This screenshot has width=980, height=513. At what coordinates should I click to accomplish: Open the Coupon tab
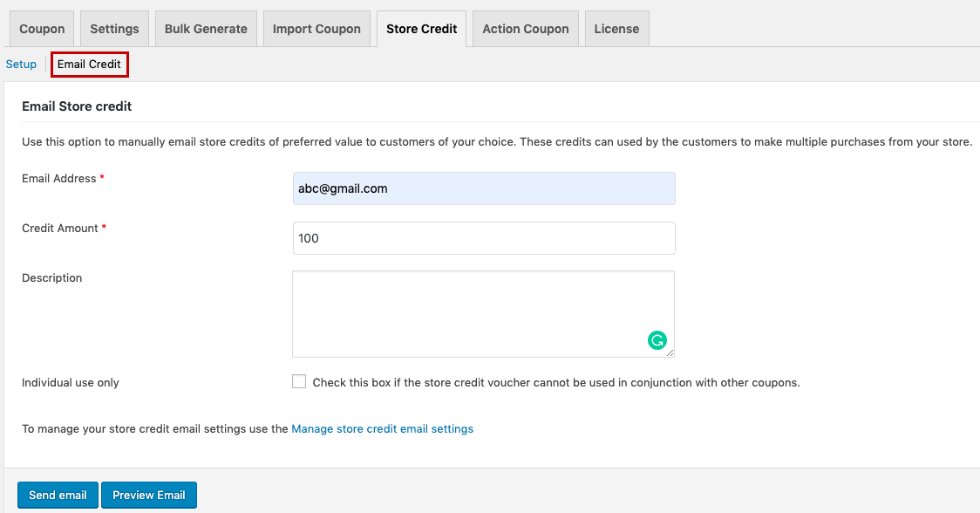tap(42, 29)
